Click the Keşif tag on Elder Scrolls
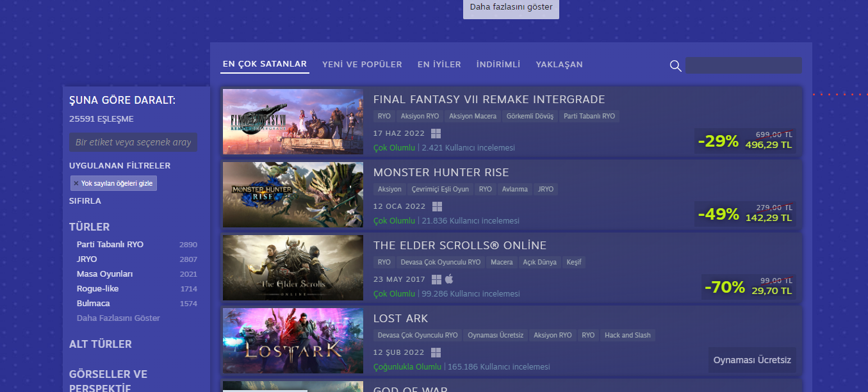 [573, 263]
